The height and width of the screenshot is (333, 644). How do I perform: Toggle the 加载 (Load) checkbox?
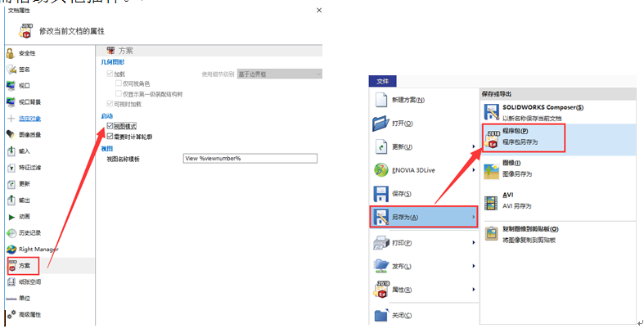[110, 74]
